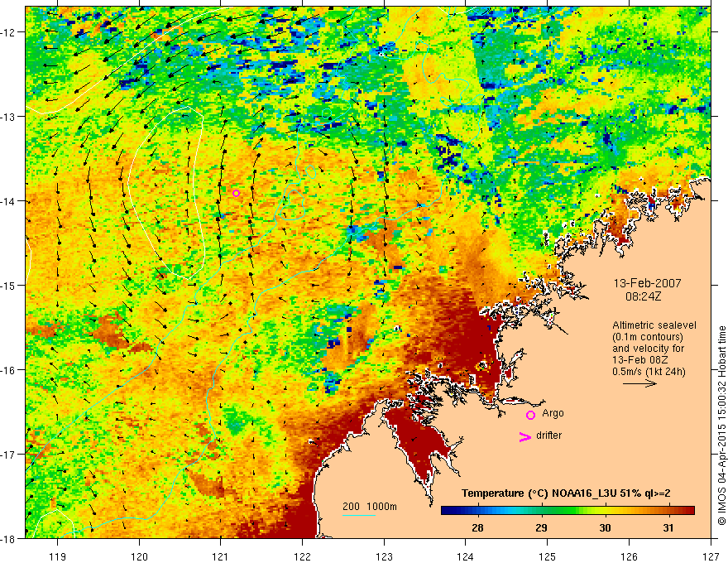
Task: Click the 'drifter' legend label
Action: coord(548,435)
